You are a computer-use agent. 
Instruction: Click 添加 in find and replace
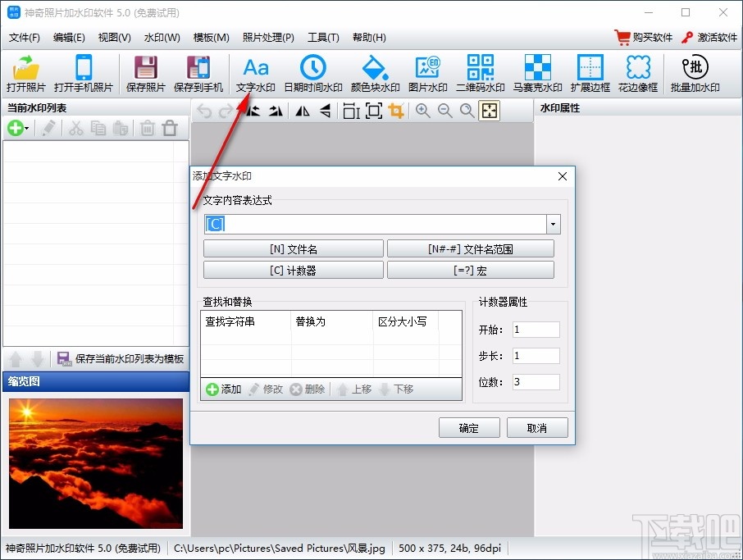coord(224,389)
